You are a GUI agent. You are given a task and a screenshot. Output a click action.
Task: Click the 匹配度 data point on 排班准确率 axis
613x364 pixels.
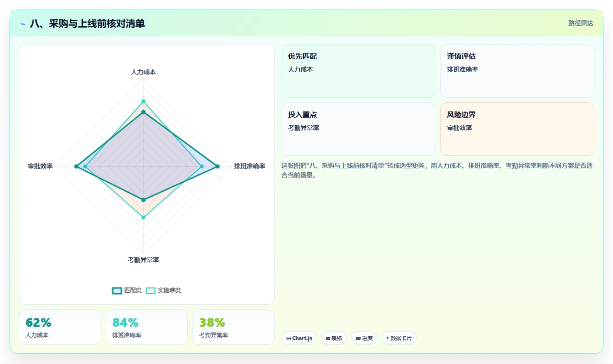click(x=217, y=166)
